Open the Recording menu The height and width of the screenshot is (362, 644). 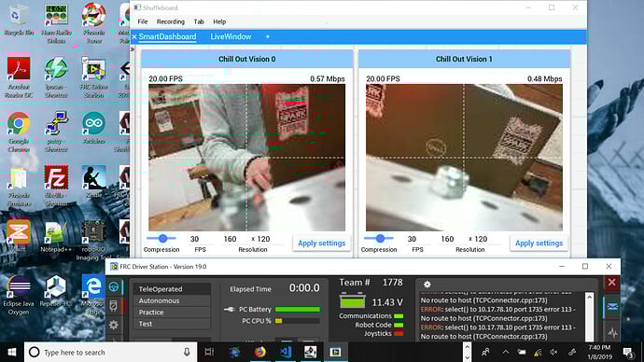[171, 21]
